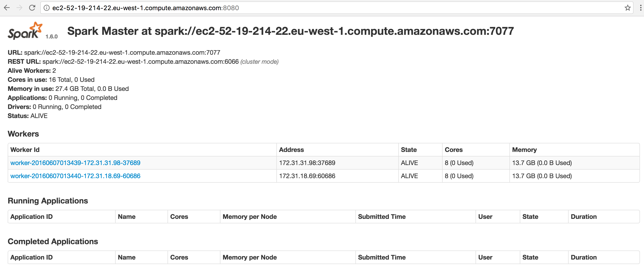Click the browser forward arrow
The height and width of the screenshot is (267, 644).
point(19,8)
